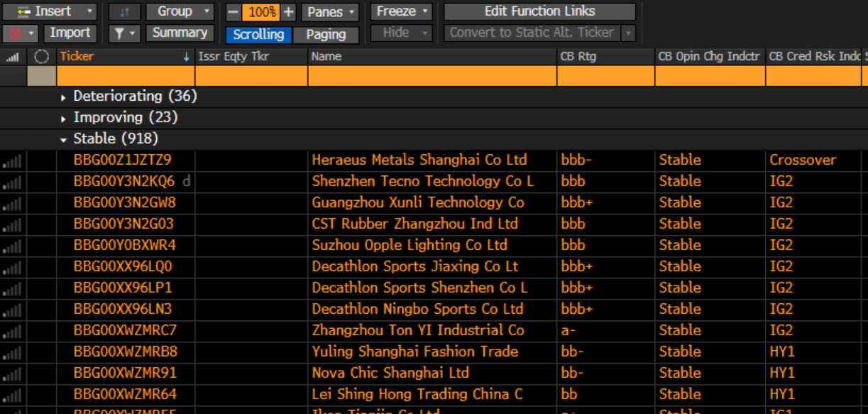Click the Ticker sort arrow indicator
Viewport: 868px width, 414px height.
pos(187,57)
